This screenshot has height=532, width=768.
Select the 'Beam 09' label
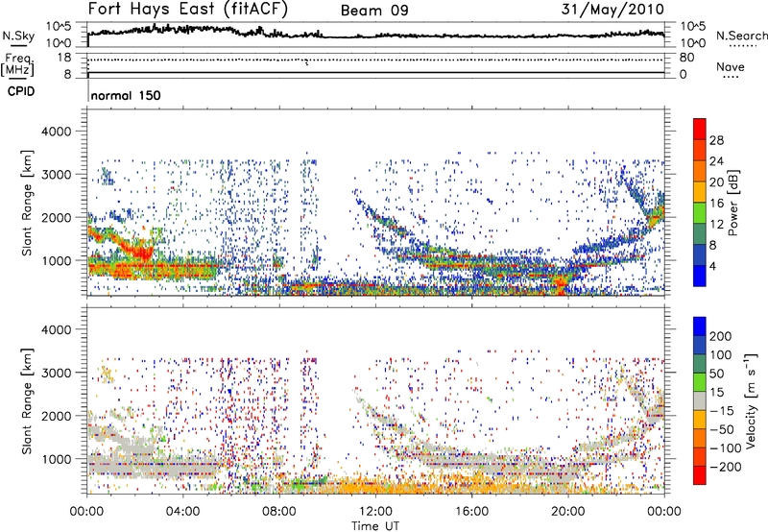(374, 11)
